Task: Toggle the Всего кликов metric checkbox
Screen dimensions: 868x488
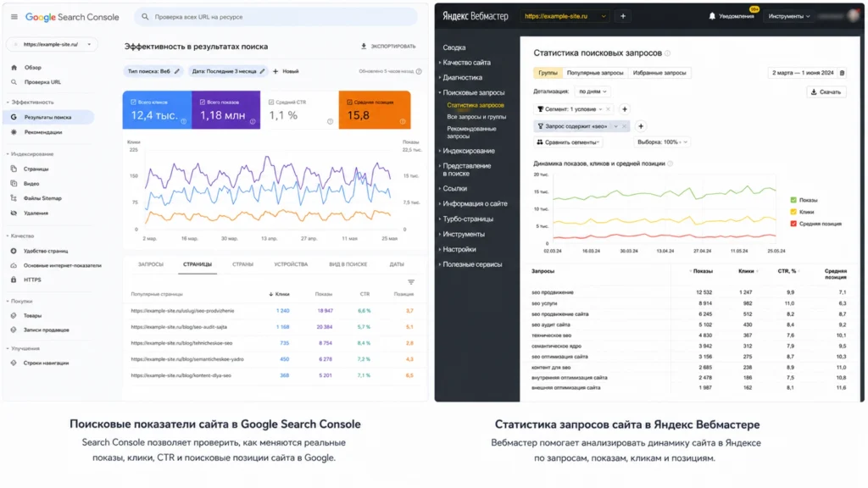Action: [133, 102]
